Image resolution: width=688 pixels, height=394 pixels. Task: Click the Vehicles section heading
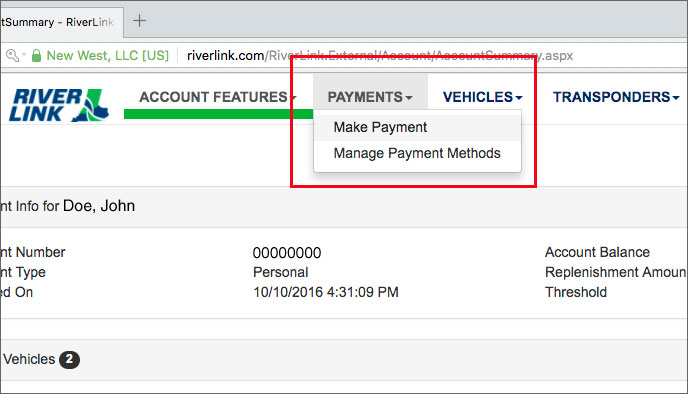coord(29,359)
